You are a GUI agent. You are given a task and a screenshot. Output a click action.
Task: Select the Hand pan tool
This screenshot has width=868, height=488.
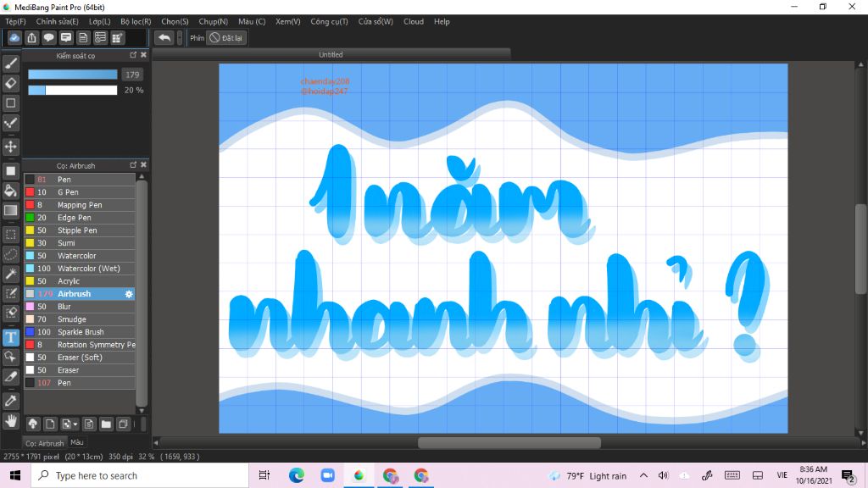click(x=10, y=421)
